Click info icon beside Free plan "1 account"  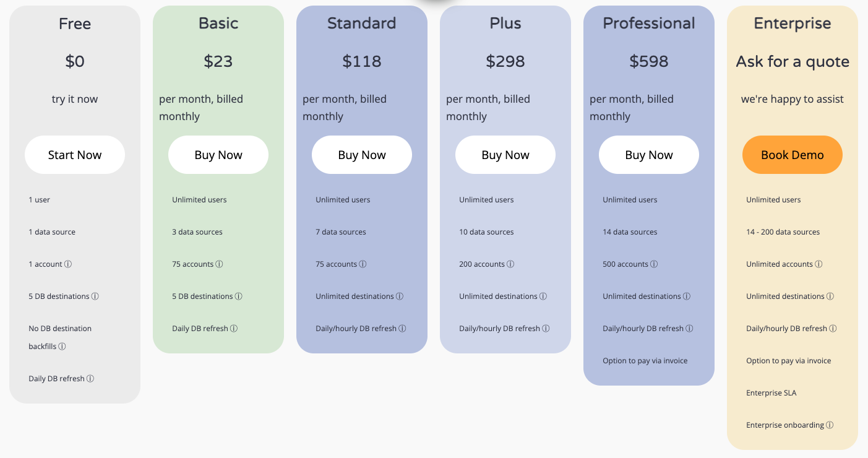68,264
